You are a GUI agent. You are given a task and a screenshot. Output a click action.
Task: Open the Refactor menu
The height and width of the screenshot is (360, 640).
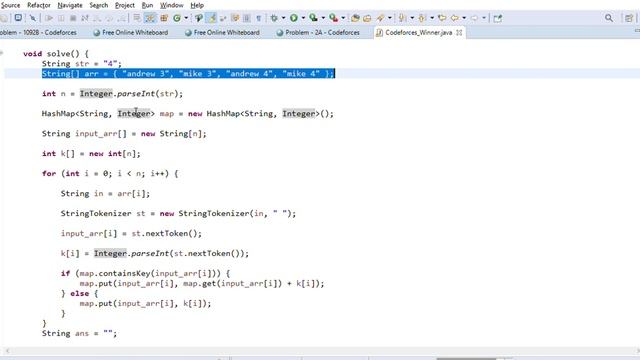[39, 5]
